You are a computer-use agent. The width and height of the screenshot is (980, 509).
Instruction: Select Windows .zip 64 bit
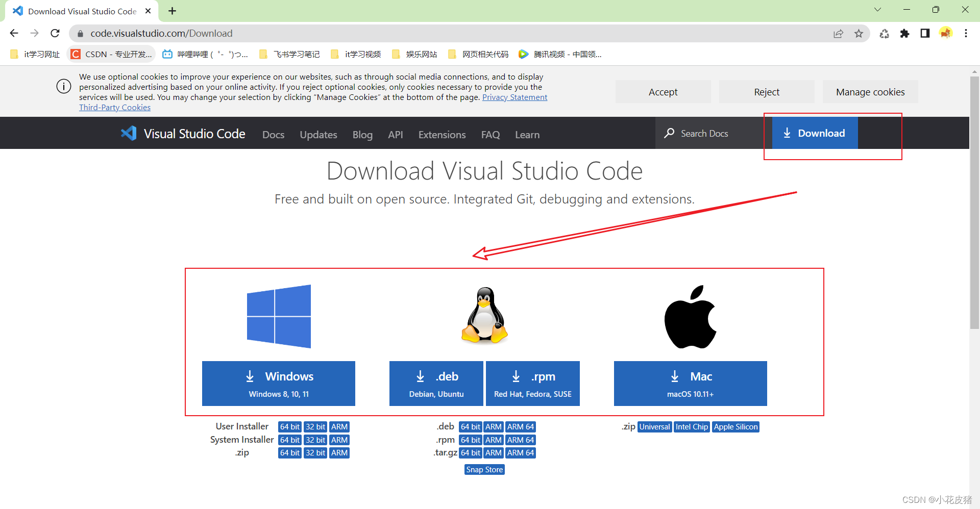tap(290, 453)
